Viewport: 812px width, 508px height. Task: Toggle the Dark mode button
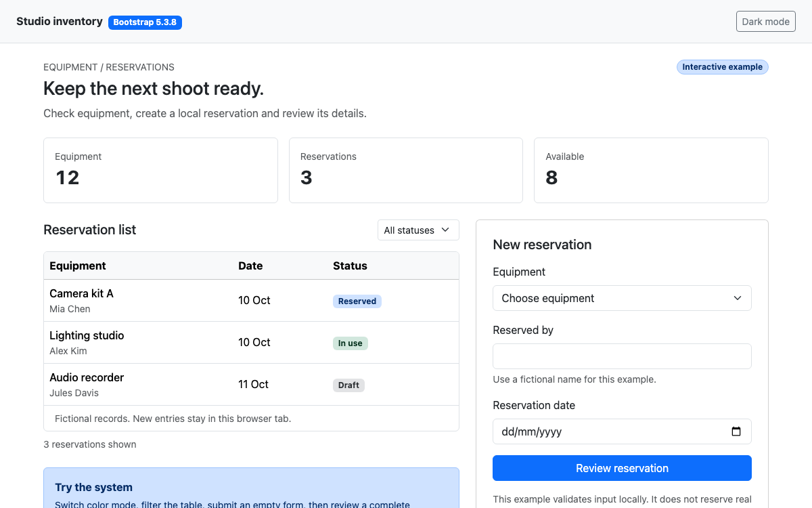(x=765, y=22)
